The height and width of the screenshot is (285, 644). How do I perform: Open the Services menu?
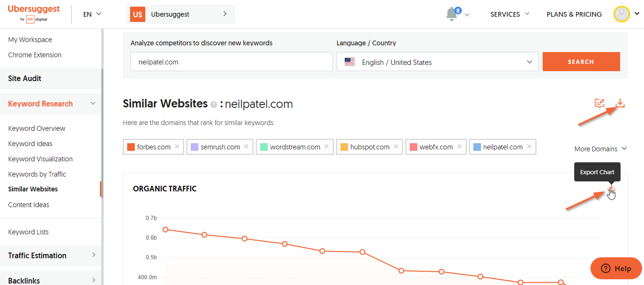510,14
